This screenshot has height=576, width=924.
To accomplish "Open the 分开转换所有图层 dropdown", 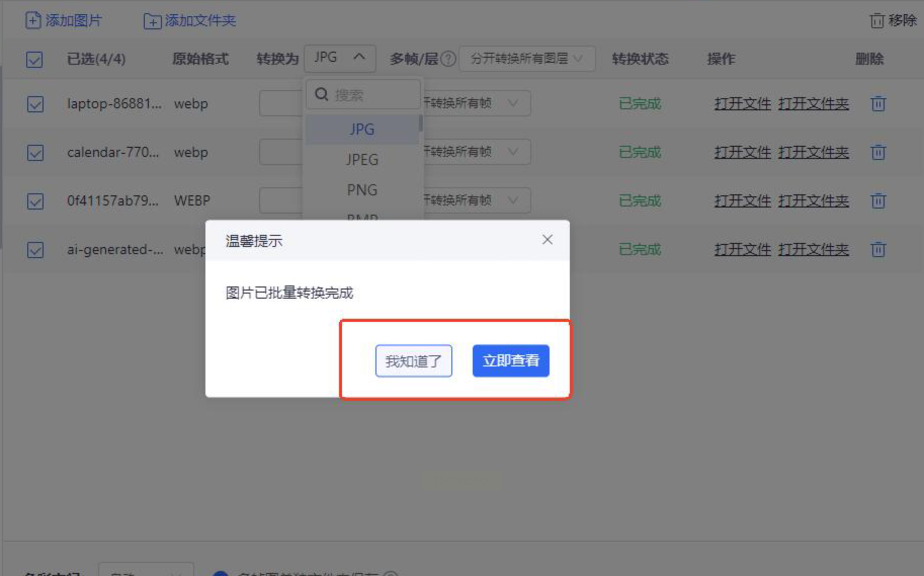I will point(527,59).
